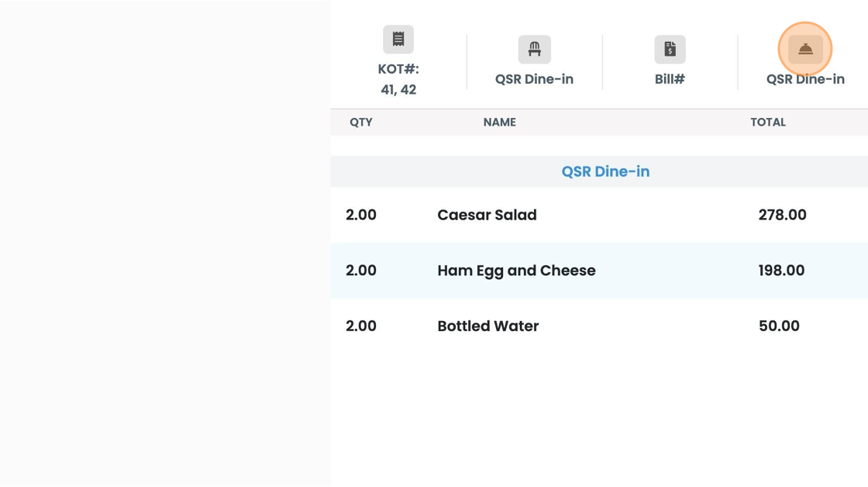Viewport: 868px width, 487px height.
Task: Open the Bill invoice icon
Action: (x=670, y=50)
